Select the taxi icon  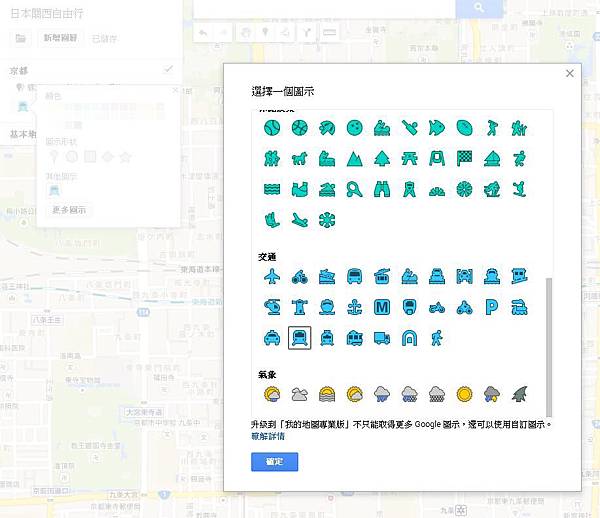tap(272, 338)
